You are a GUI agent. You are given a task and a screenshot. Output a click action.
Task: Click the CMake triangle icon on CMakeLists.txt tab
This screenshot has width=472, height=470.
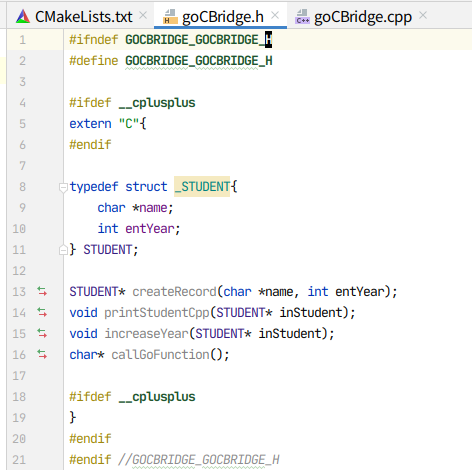[23, 16]
